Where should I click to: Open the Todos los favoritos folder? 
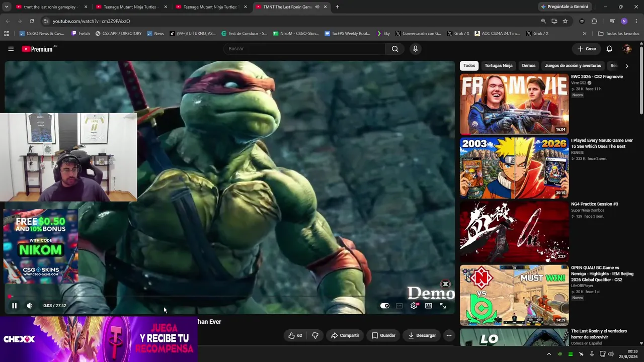point(618,34)
